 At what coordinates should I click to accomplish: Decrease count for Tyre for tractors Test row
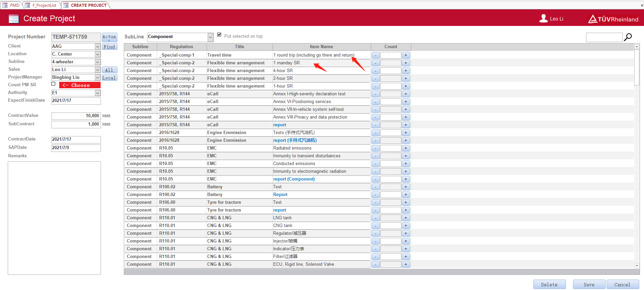(375, 202)
